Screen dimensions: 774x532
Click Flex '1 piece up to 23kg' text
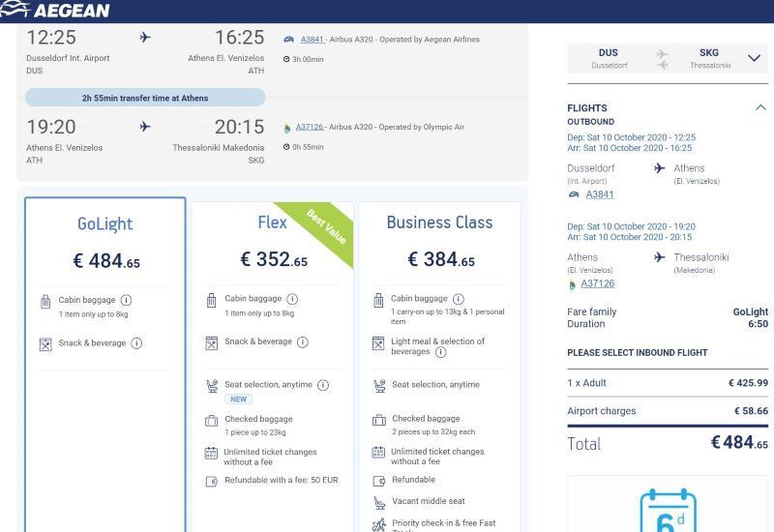(255, 432)
